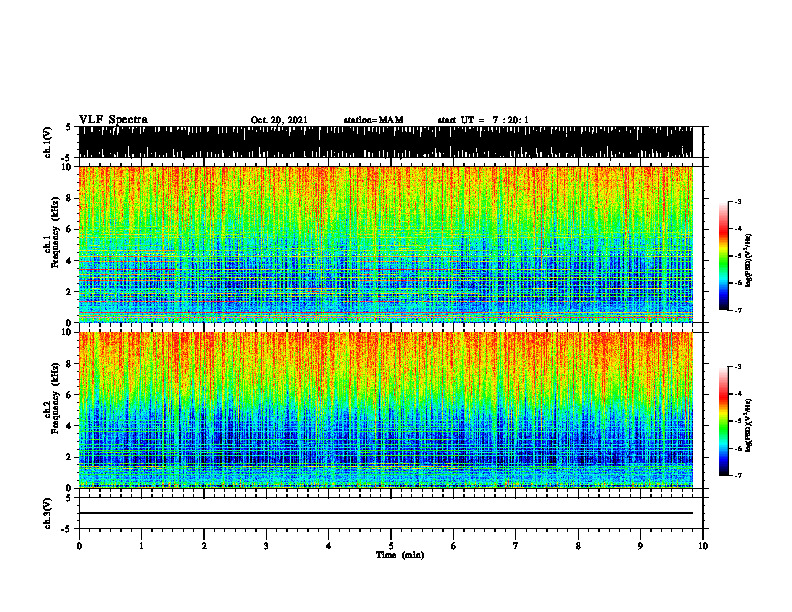Click the ch.1 color bar "-7" value
This screenshot has width=792, height=612.
tap(738, 310)
